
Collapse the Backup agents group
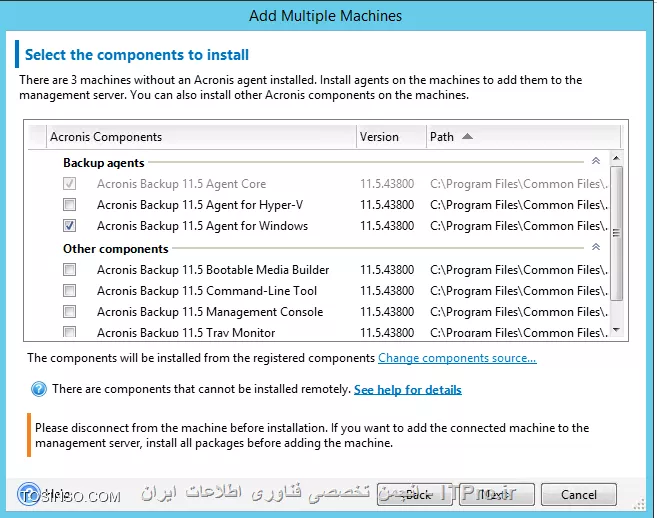[x=596, y=161]
